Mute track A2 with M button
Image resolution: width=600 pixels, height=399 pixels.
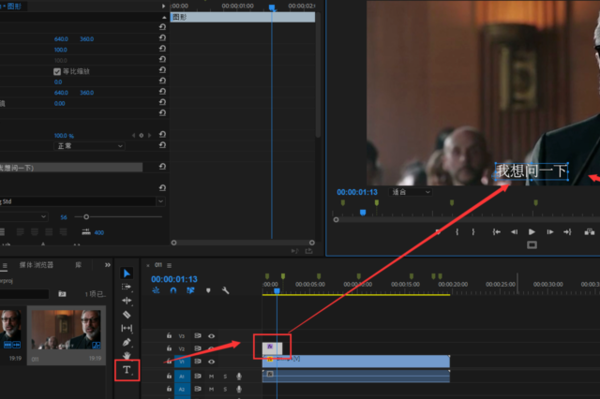pyautogui.click(x=211, y=389)
